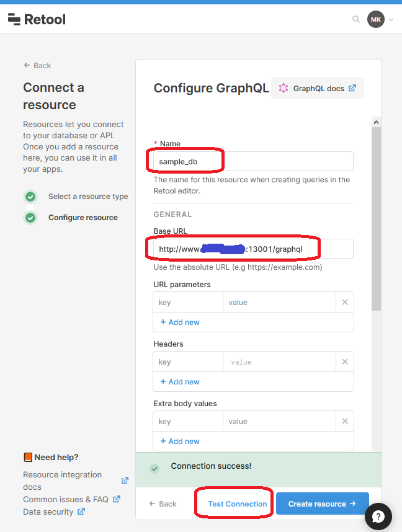402x532 pixels.
Task: Click the Connection success! message
Action: point(211,466)
